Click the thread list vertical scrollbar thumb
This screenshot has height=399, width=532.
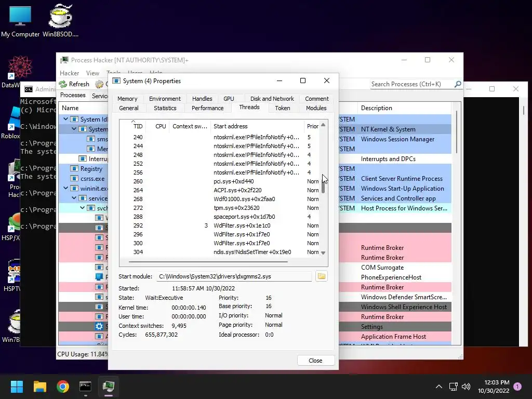point(323,185)
